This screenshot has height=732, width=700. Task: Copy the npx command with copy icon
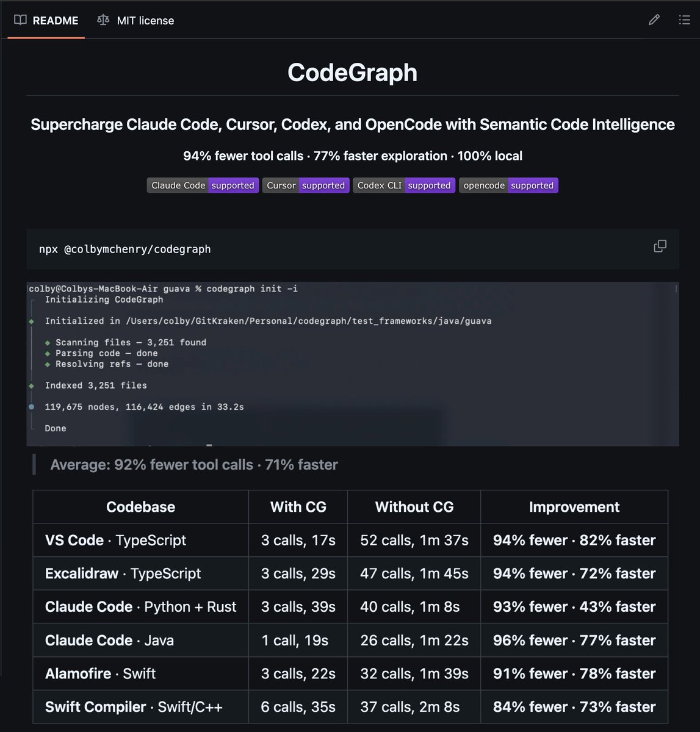pos(660,246)
